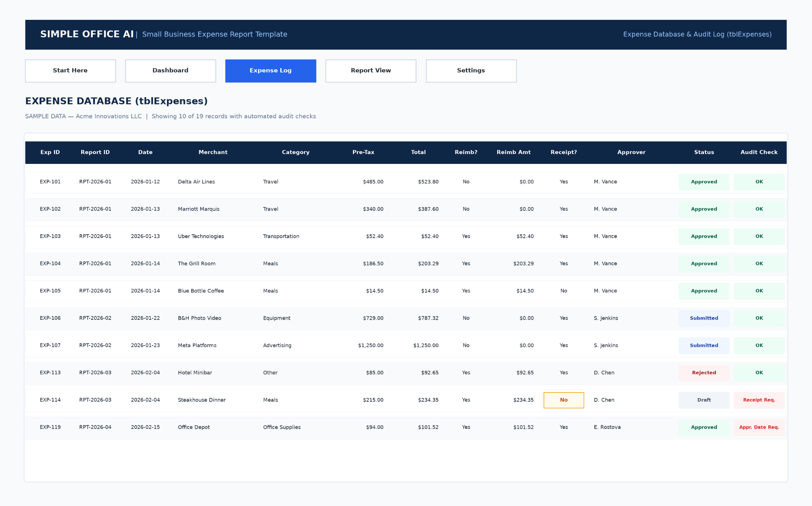This screenshot has height=506, width=812.
Task: Select the $787.32 total cell
Action: coord(428,318)
